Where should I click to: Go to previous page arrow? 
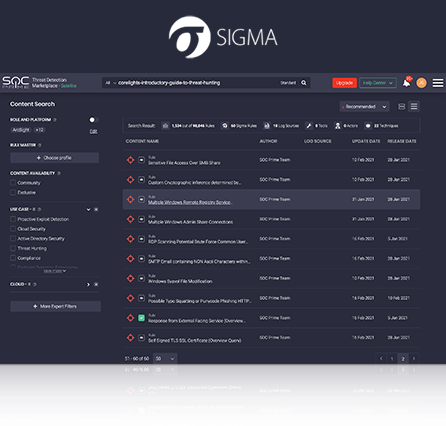click(381, 359)
